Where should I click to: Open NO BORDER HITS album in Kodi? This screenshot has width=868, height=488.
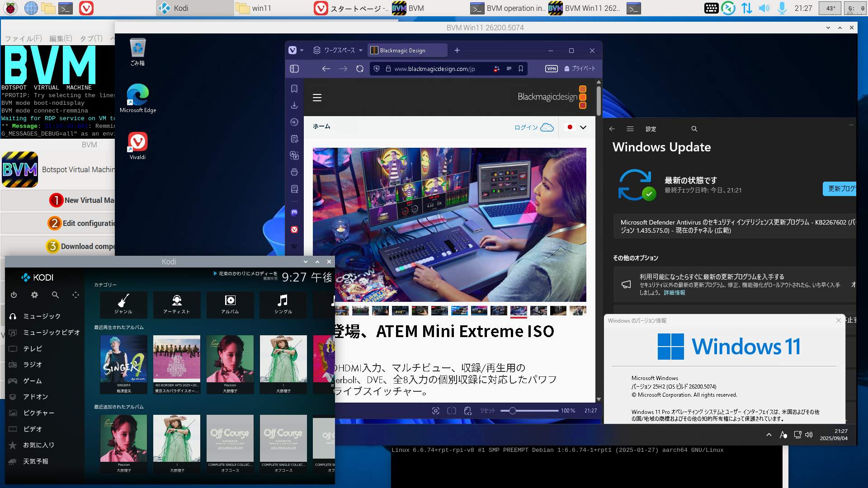(177, 364)
